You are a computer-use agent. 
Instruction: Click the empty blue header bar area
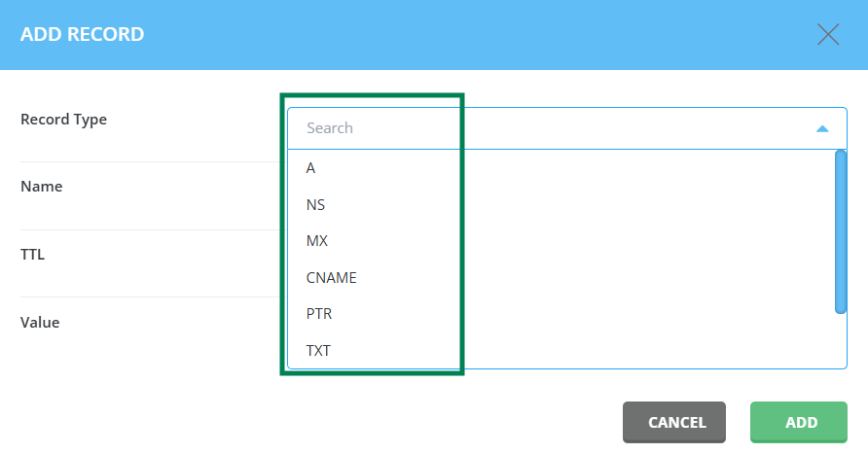(476, 34)
